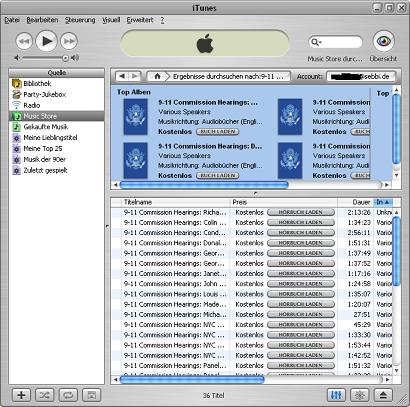The image size is (410, 407).
Task: Click the Übersicht eye icon
Action: point(383,41)
